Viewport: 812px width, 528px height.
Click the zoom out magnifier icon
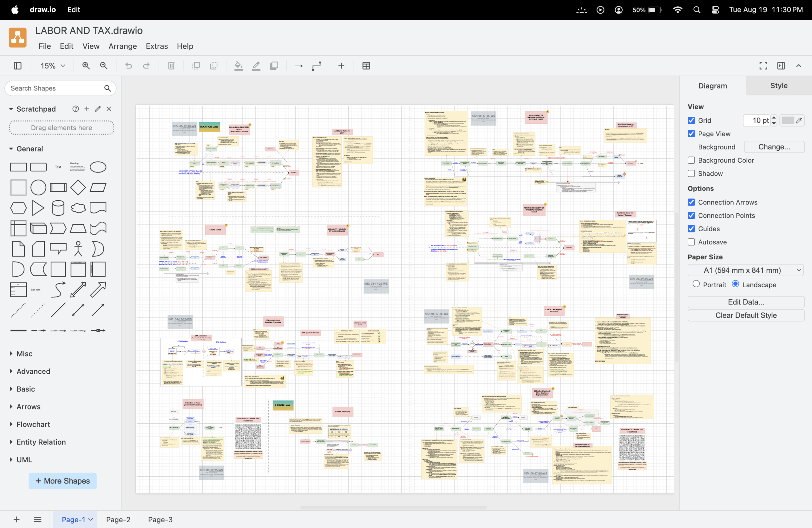104,66
